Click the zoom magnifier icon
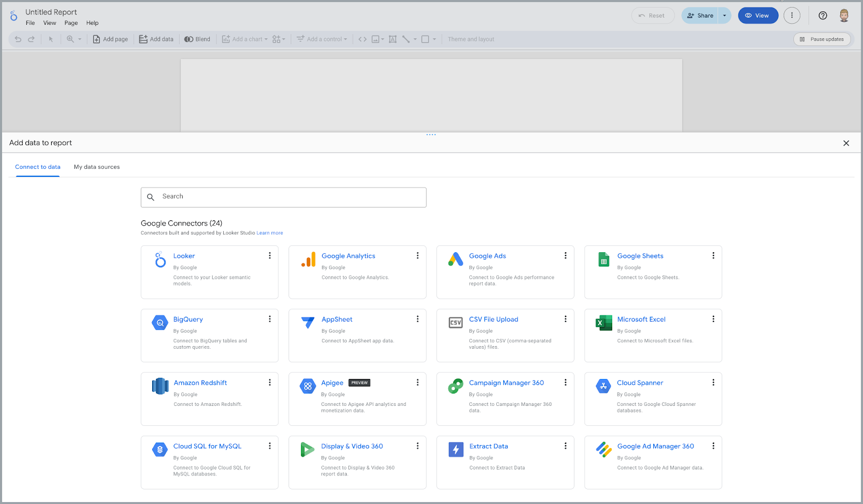The height and width of the screenshot is (504, 863). point(70,39)
